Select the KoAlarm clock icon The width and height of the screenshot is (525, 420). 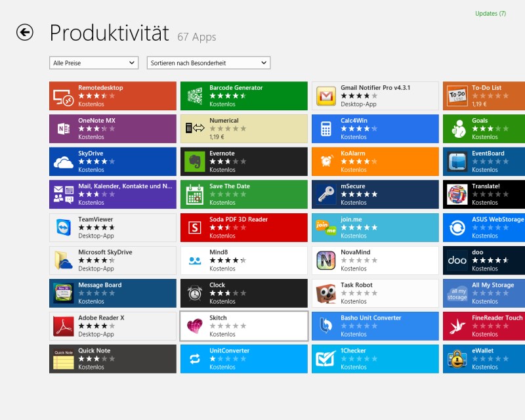coord(326,162)
